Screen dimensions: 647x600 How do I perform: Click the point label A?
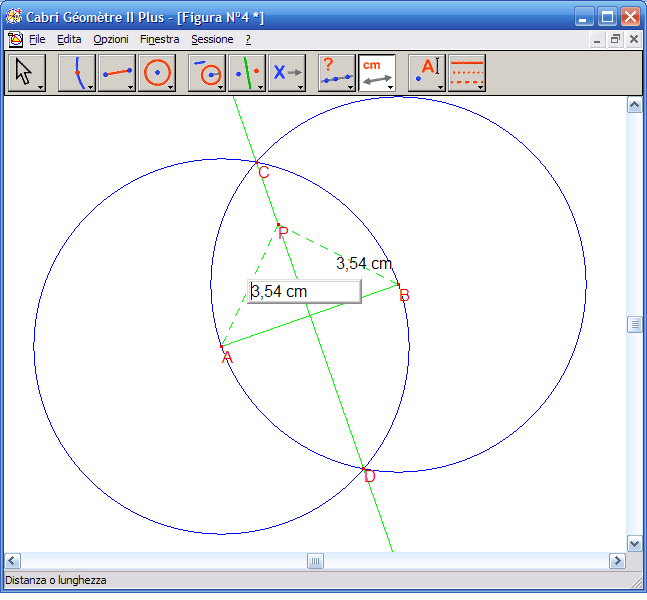tap(227, 357)
